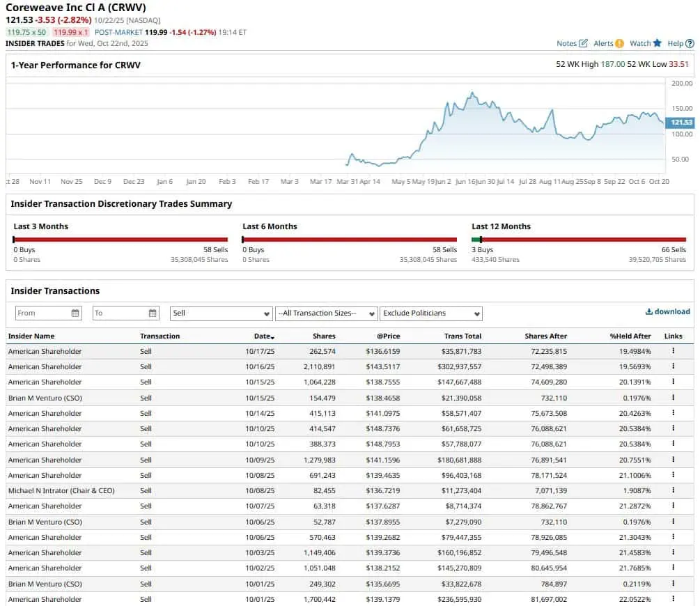
Task: Open Links menu on first Brian M Venturo row
Action: coord(672,398)
